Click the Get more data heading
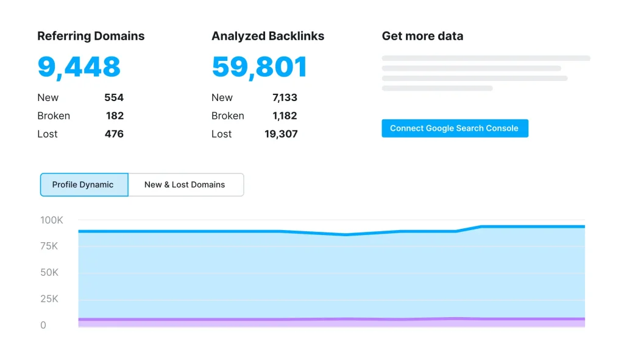The width and height of the screenshot is (624, 364). (422, 36)
